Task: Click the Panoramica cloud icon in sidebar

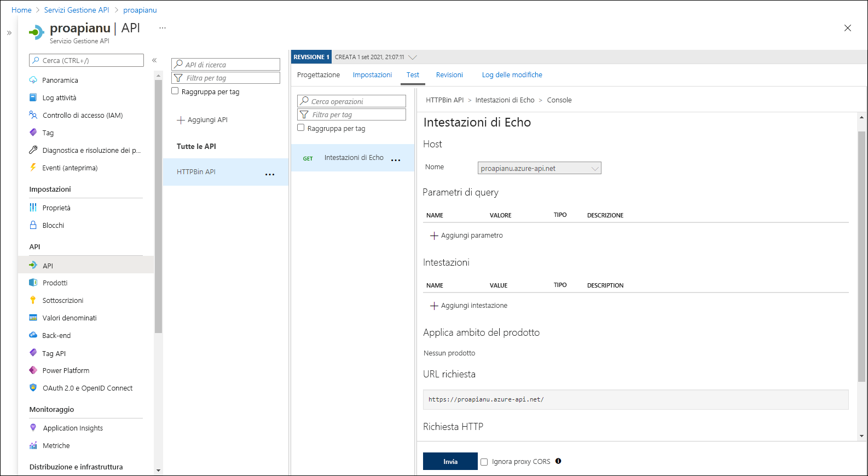Action: tap(33, 80)
